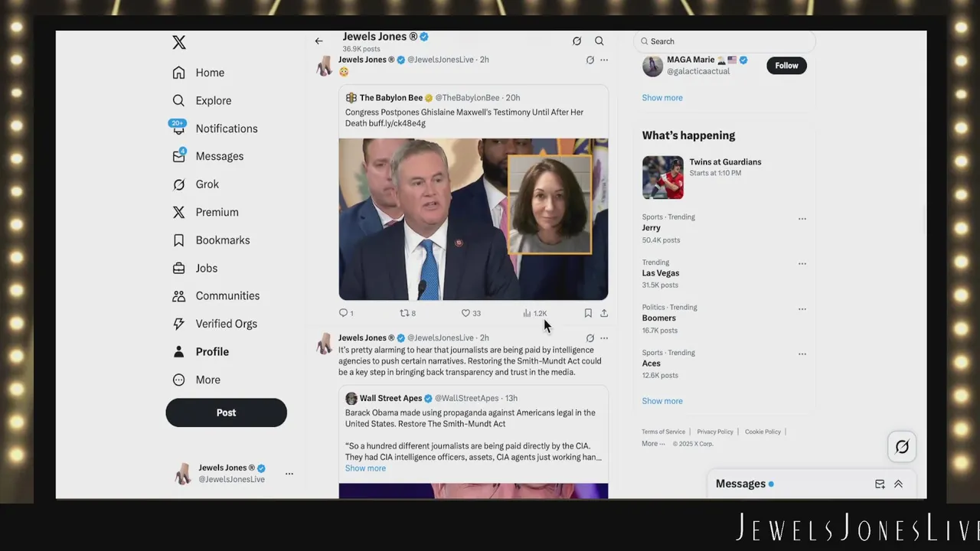Go back with the arrow beside Jewels Jones
Screen dimensions: 980x551
pyautogui.click(x=318, y=41)
